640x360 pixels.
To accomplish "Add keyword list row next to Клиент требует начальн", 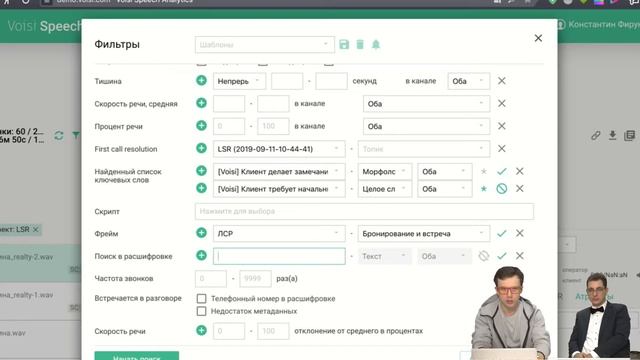I will (201, 188).
